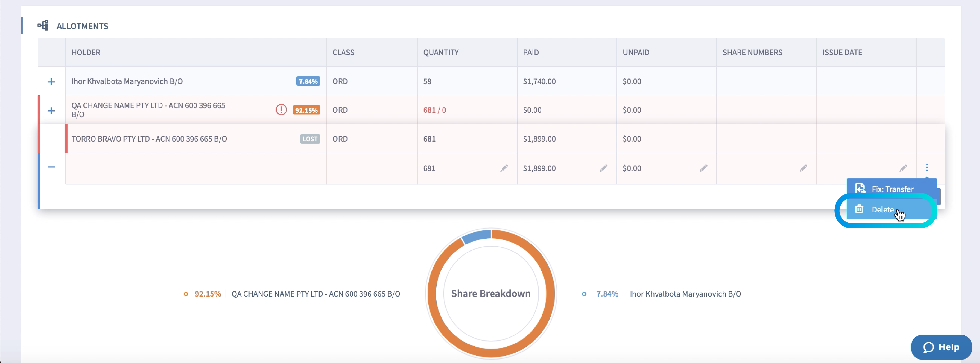The image size is (980, 363).
Task: Click quantity 58 in Ihor row
Action: coord(427,81)
